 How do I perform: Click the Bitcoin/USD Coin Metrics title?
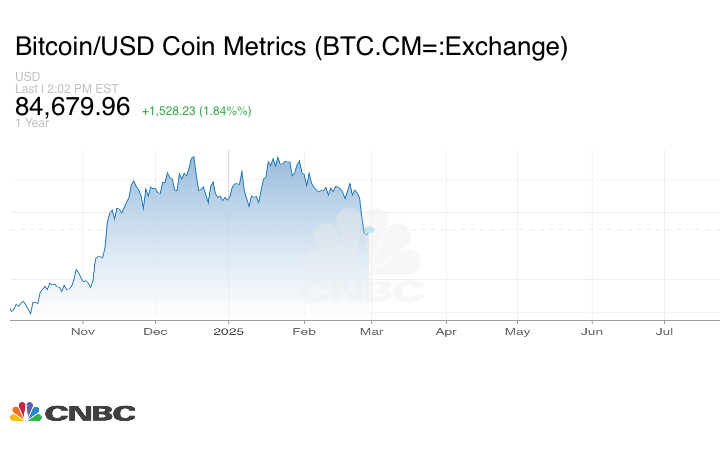(x=291, y=46)
